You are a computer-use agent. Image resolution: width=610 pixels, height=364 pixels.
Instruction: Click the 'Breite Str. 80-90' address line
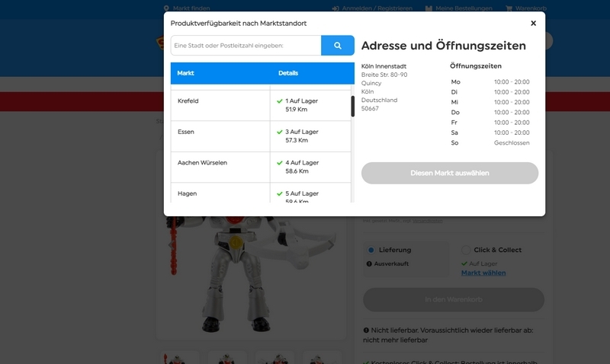tap(384, 75)
